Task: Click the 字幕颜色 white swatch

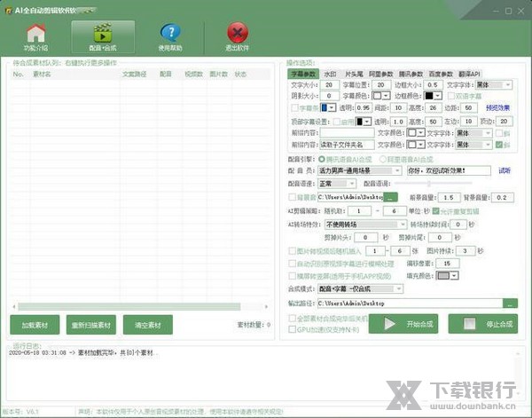Action: [x=378, y=96]
